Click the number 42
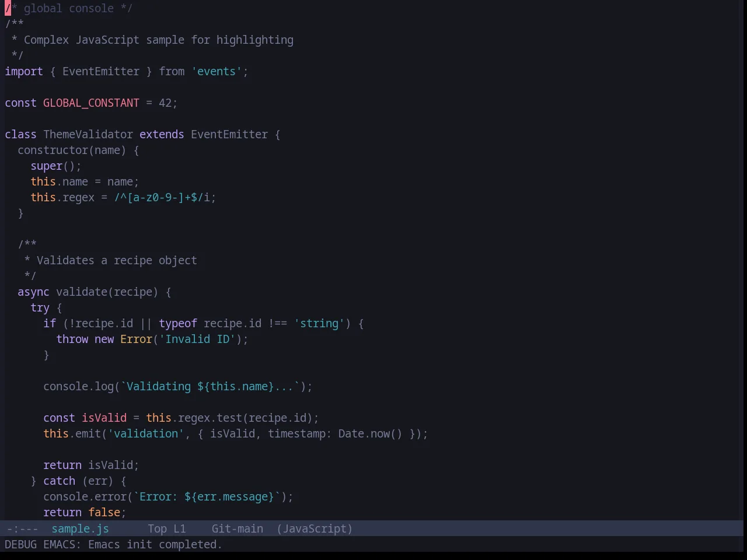The width and height of the screenshot is (747, 560). (x=165, y=103)
